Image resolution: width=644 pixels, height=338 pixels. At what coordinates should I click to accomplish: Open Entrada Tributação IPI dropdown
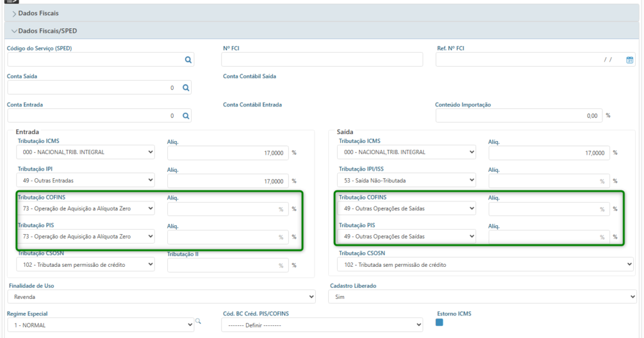(x=86, y=181)
